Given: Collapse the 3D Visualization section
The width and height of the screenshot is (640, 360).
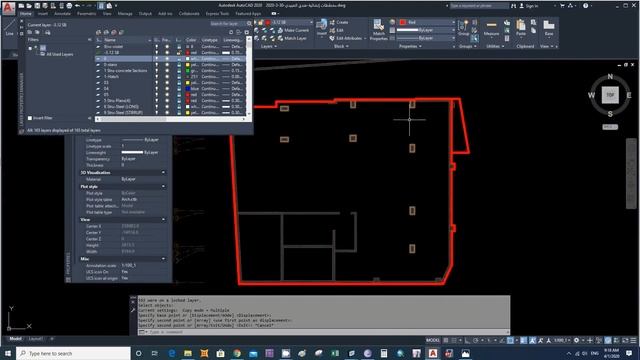Looking at the screenshot, I should tap(164, 173).
